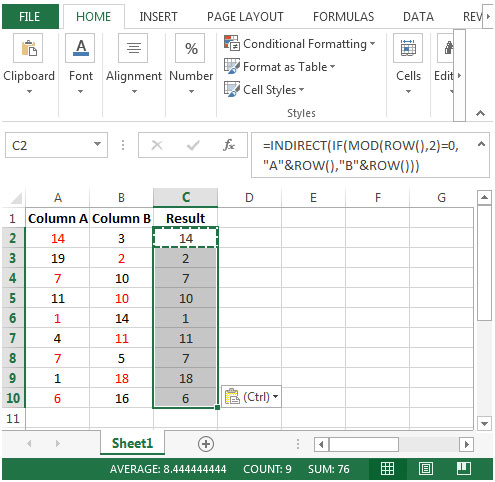Switch to the DATA tab

[x=418, y=17]
